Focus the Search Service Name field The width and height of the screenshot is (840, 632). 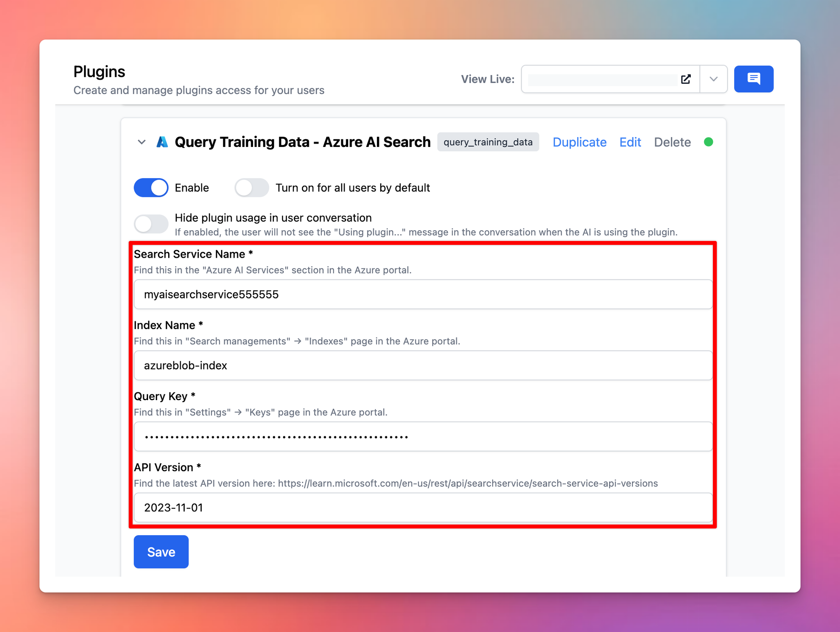pos(423,294)
